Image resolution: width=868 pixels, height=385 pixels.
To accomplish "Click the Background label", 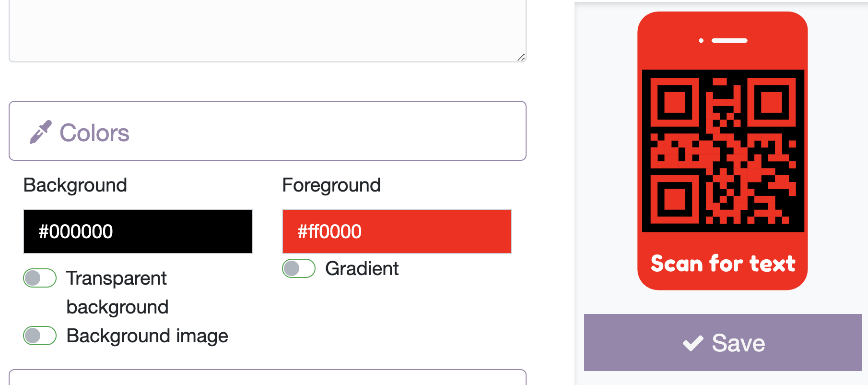I will tap(75, 185).
